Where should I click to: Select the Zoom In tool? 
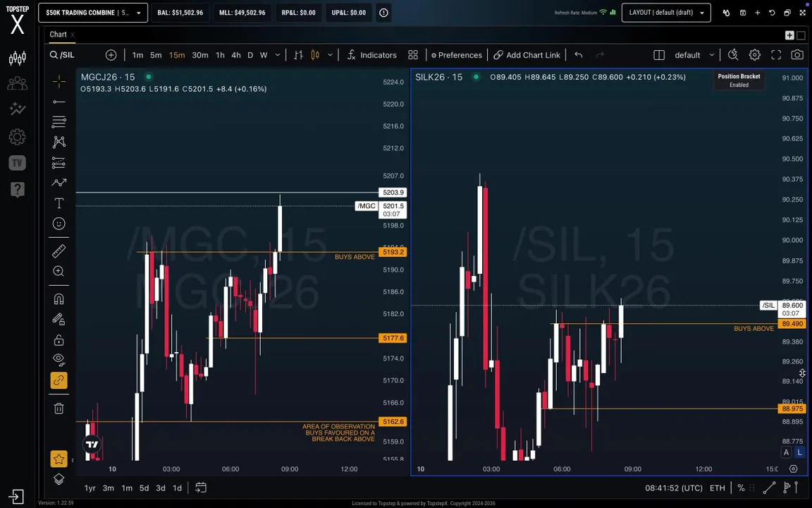coord(59,271)
